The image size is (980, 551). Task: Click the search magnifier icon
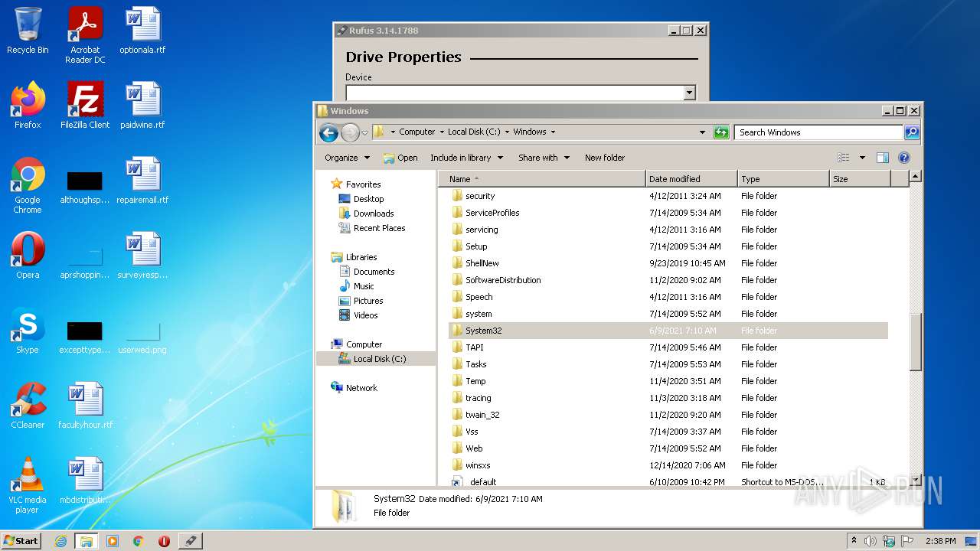(911, 132)
